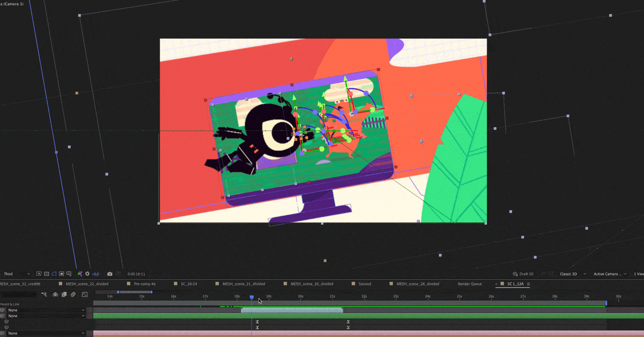The image size is (644, 337).
Task: Click the current time 0:00:18:11 display
Action: [136, 274]
